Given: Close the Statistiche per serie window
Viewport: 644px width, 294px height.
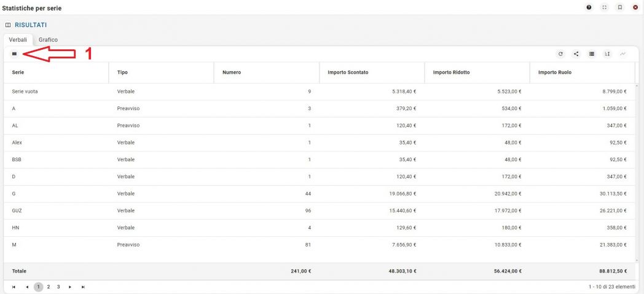Looking at the screenshot, I should coord(635,7).
